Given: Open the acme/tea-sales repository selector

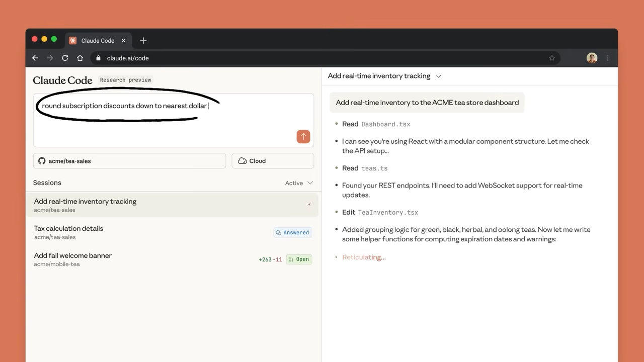Looking at the screenshot, I should [x=129, y=161].
